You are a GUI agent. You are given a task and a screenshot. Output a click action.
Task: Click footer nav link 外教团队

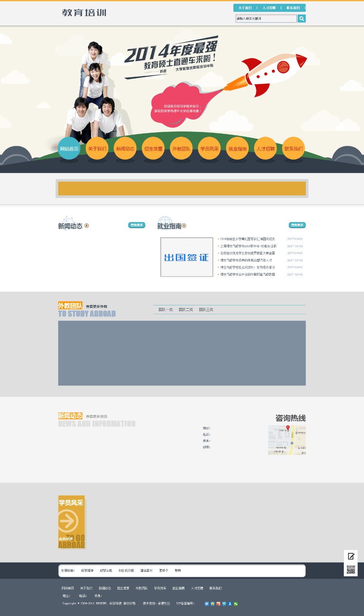click(x=142, y=588)
